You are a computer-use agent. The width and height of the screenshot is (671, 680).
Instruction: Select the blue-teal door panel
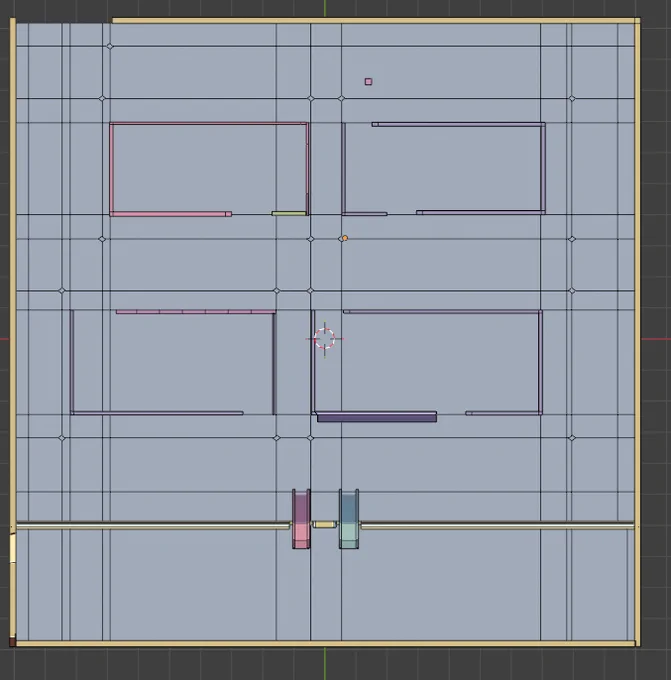click(x=349, y=519)
